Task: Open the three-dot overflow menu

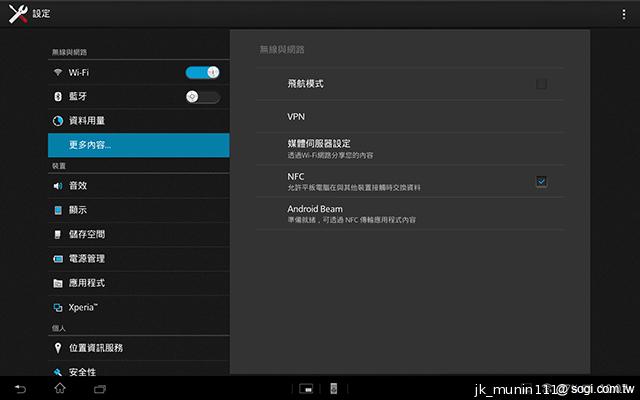Action: 623,14
